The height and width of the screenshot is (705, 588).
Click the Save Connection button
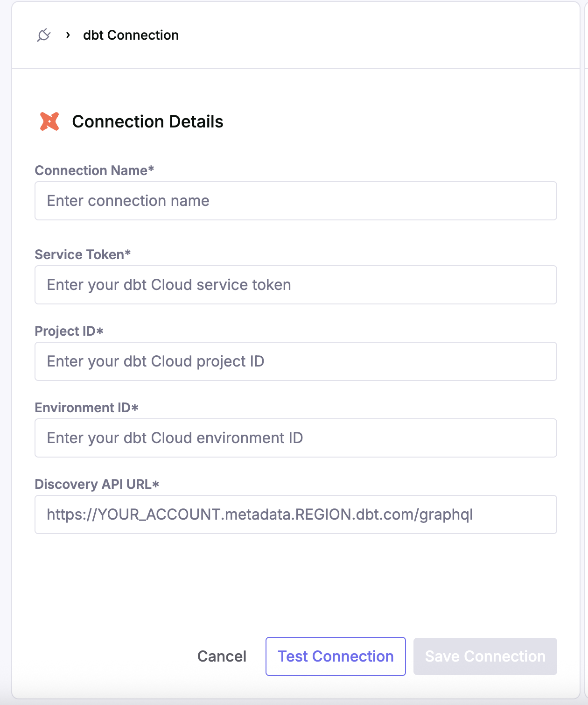click(x=485, y=656)
